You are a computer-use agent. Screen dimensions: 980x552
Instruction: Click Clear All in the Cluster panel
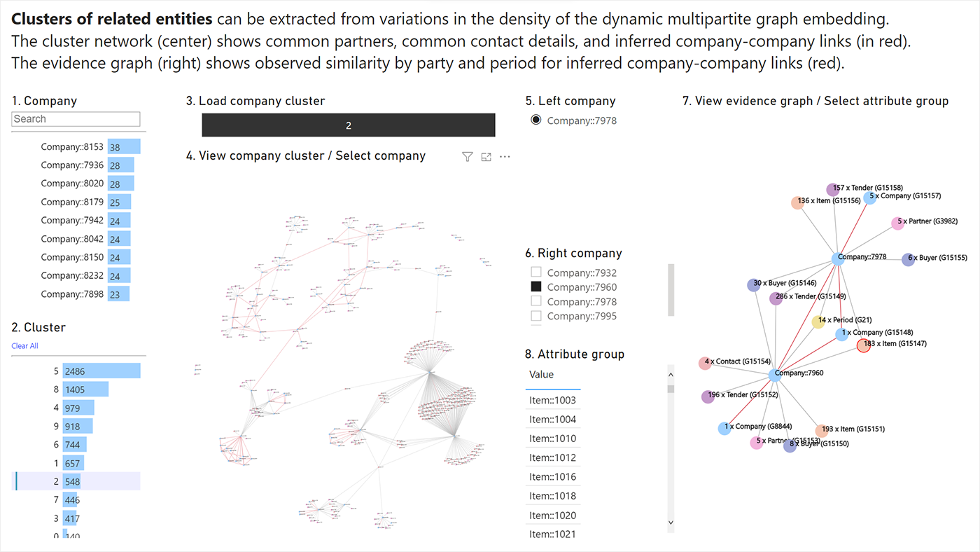(24, 345)
